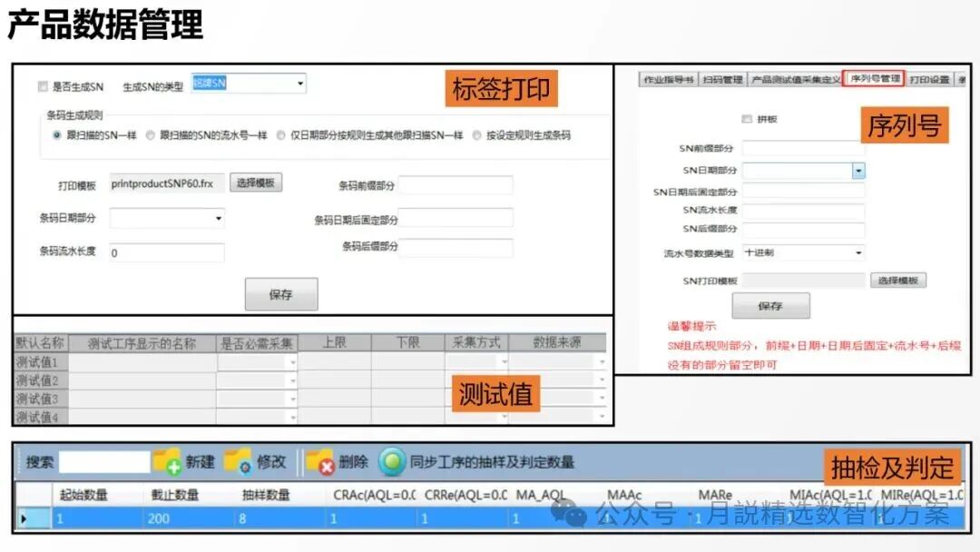Open the 流水号数据类型 dropdown showing 十进制
Screen dimensions: 980x552
tap(858, 252)
